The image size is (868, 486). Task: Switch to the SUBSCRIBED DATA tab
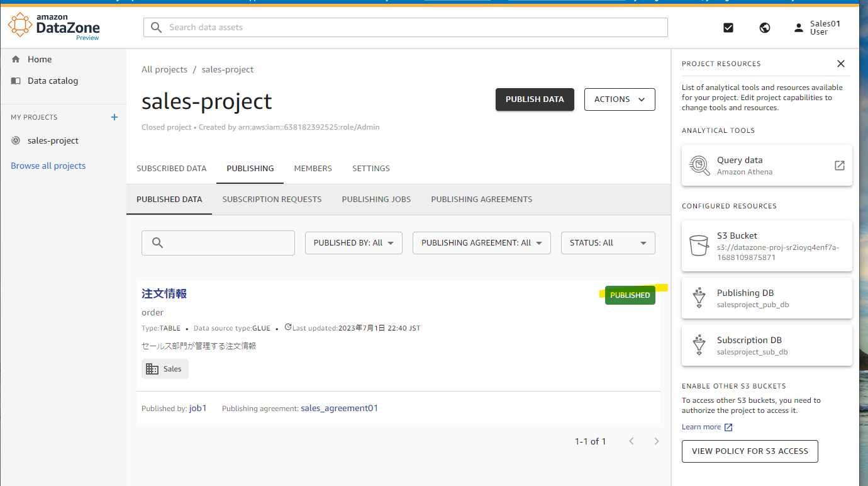(172, 169)
